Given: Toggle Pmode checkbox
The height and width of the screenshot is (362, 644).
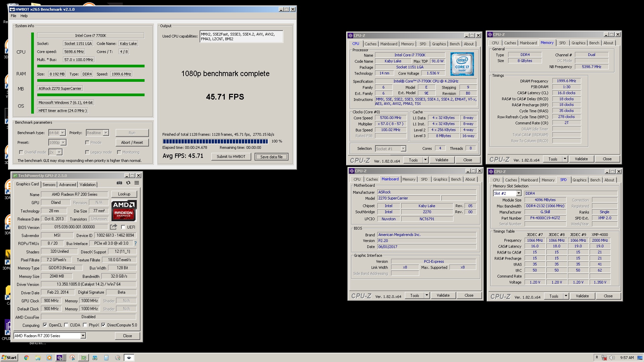Looking at the screenshot, I should (87, 142).
